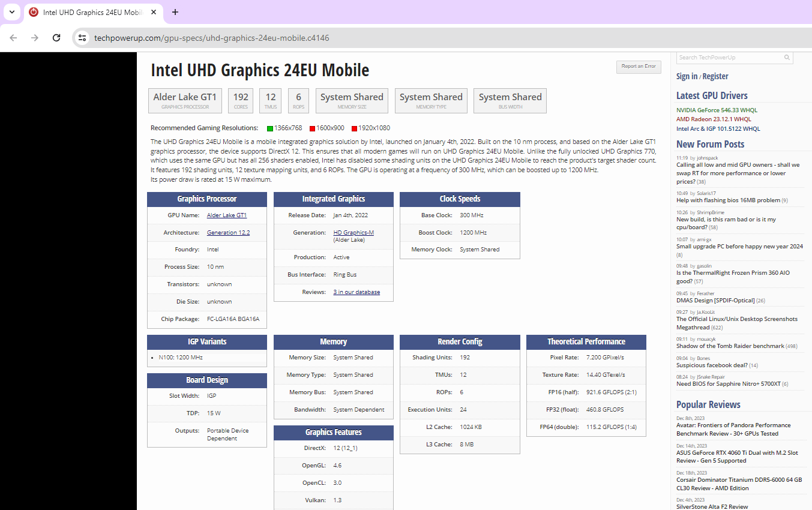The image size is (812, 510).
Task: Open the Register link
Action: point(715,76)
